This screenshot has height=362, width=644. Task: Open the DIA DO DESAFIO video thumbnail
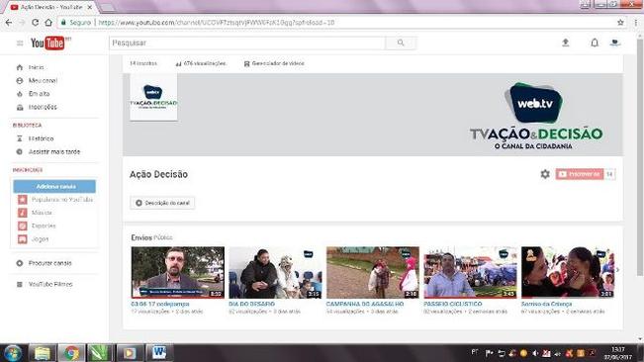click(275, 272)
